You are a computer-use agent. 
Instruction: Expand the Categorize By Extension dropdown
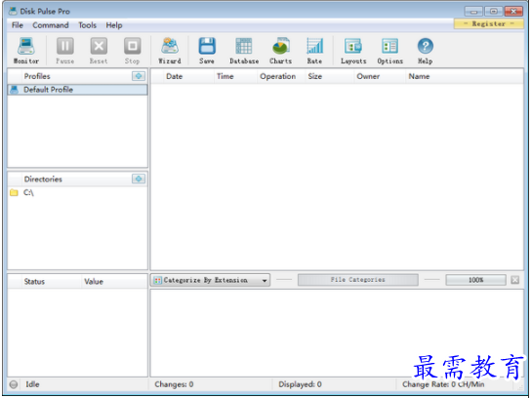pyautogui.click(x=210, y=280)
